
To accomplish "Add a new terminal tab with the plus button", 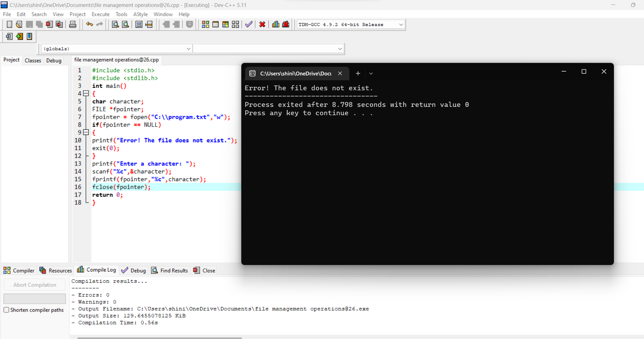I will [358, 73].
